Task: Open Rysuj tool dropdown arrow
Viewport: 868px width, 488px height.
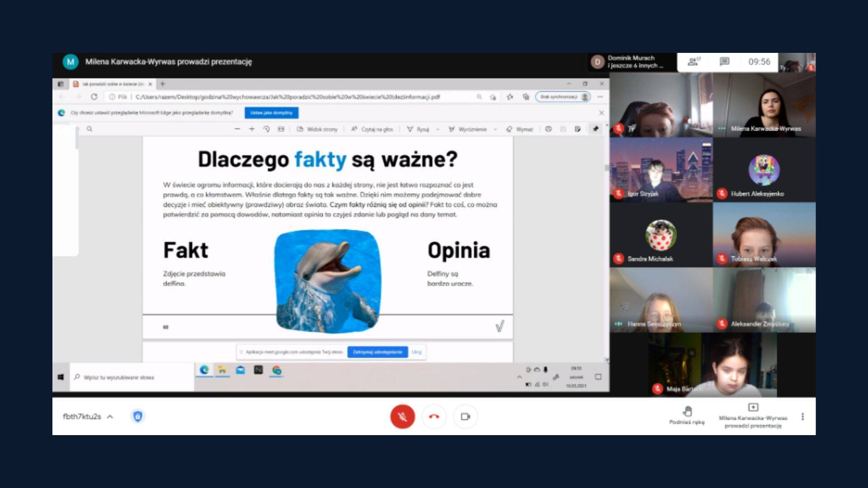Action: 437,129
